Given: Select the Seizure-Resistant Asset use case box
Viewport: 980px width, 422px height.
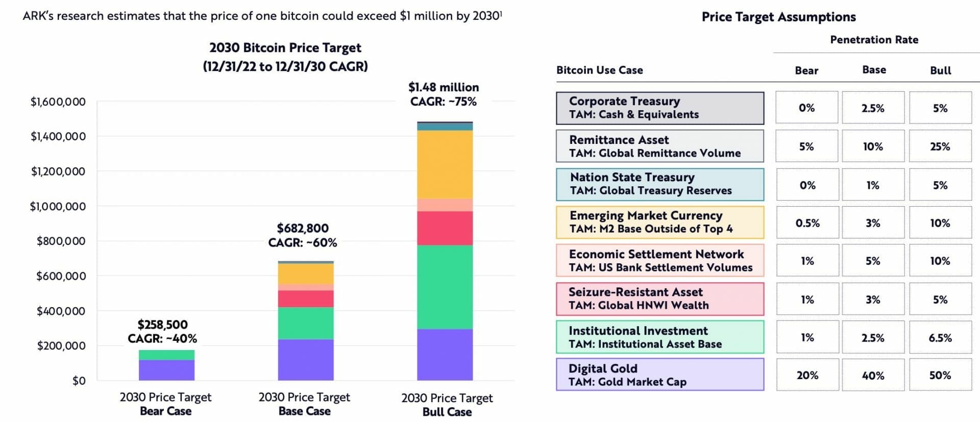Looking at the screenshot, I should click(x=659, y=299).
